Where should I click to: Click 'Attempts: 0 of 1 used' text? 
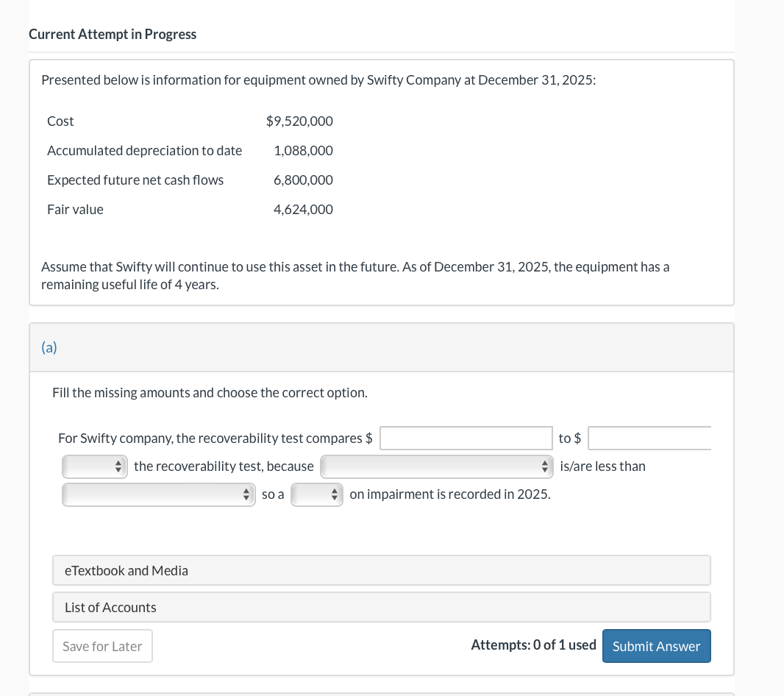click(x=532, y=644)
